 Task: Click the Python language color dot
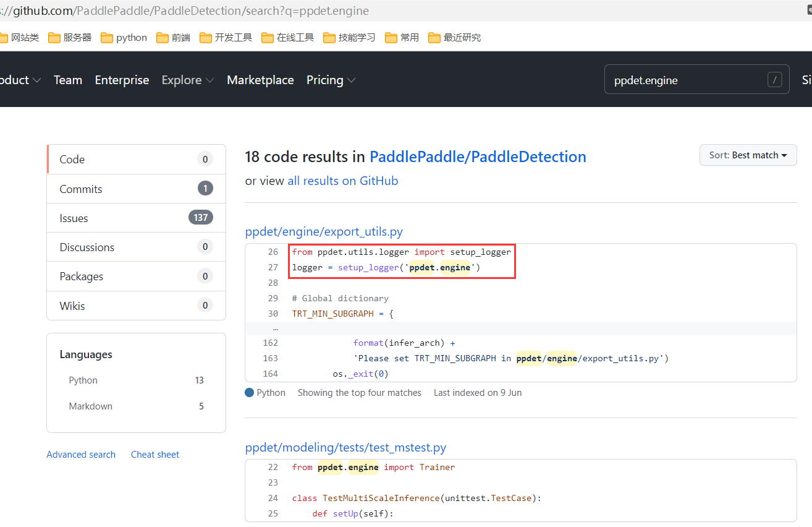tap(248, 392)
